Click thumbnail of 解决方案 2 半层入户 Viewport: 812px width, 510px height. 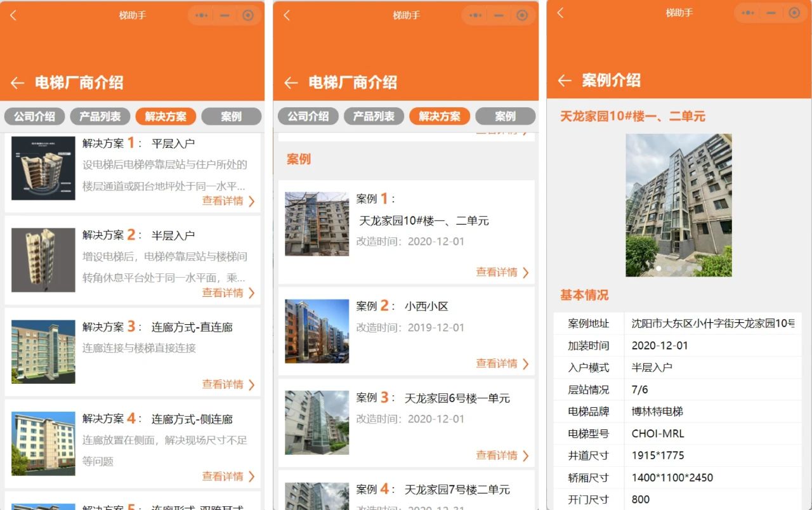click(x=43, y=260)
